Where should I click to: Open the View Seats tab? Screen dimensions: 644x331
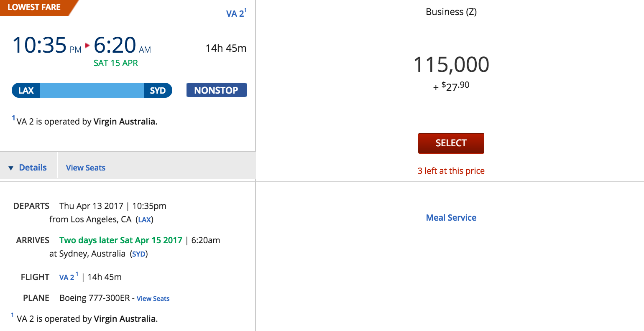[x=85, y=168]
